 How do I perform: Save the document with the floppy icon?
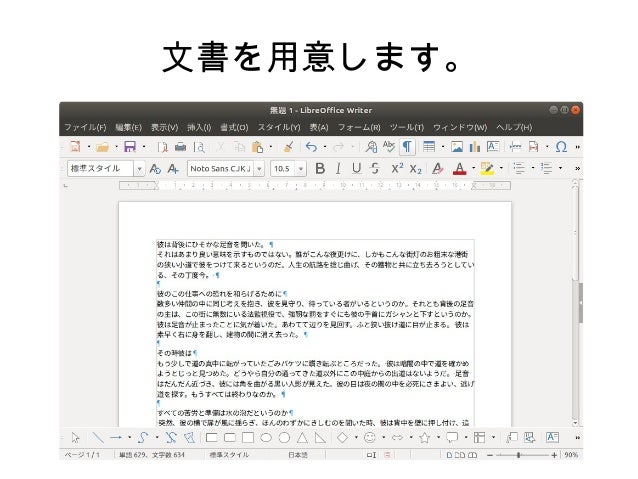130,147
